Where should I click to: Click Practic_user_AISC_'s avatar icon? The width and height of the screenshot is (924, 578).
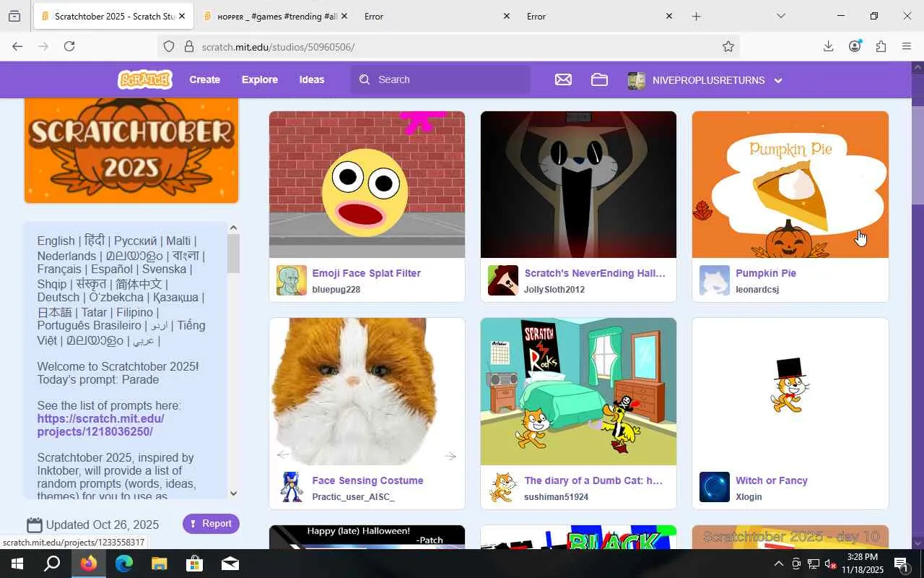click(292, 487)
